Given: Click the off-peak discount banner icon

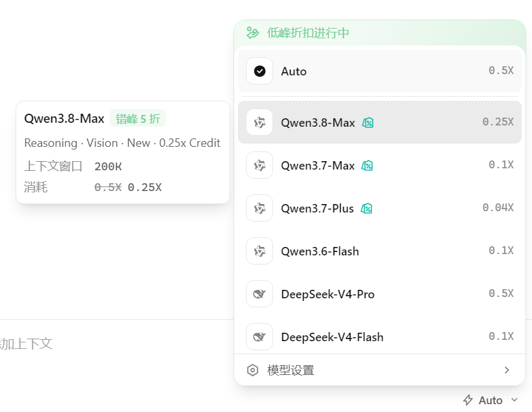Looking at the screenshot, I should click(252, 33).
